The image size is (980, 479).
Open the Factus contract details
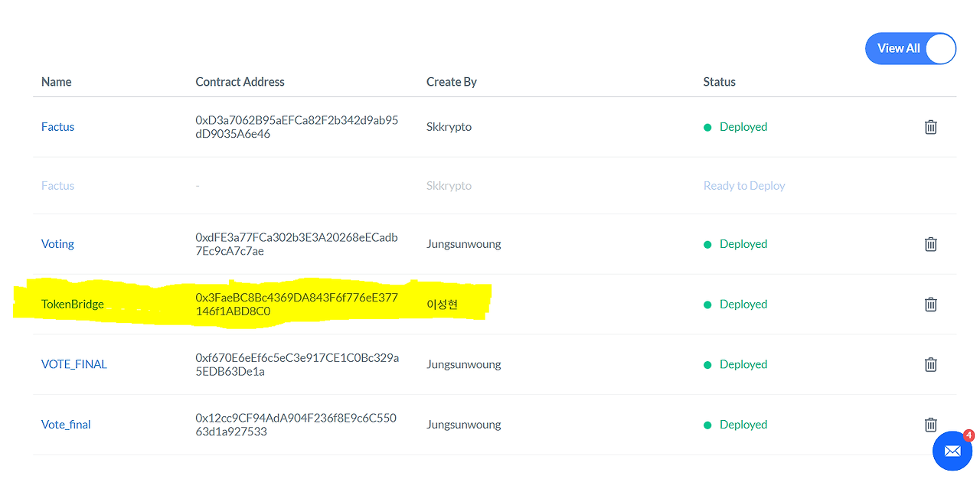(x=57, y=127)
